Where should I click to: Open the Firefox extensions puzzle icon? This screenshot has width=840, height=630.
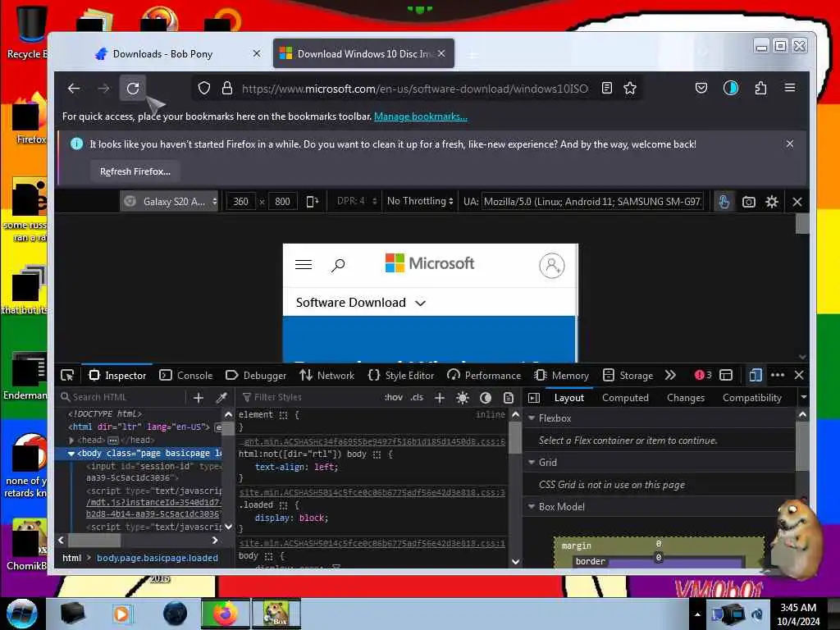click(x=760, y=89)
